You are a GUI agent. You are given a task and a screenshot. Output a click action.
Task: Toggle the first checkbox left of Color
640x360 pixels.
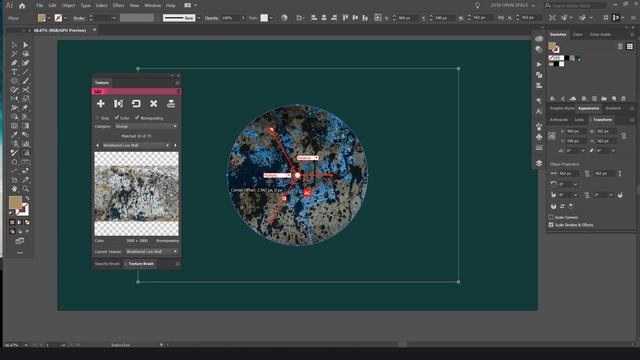97,118
